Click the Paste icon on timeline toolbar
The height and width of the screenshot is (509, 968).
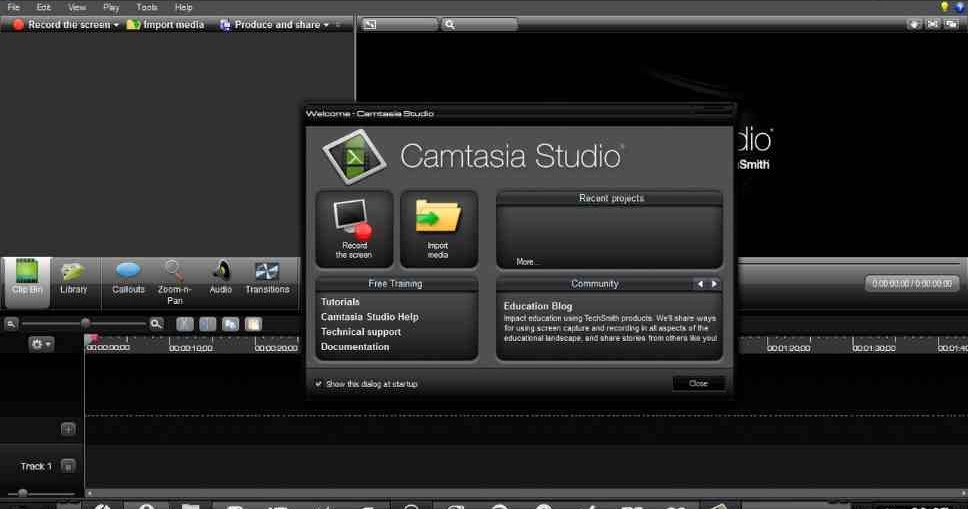click(x=253, y=324)
